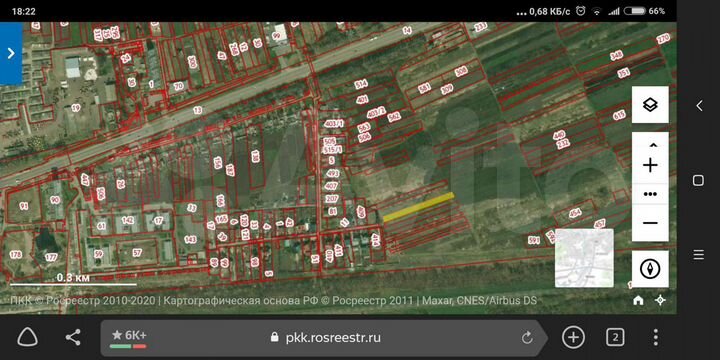Select the yellow highlighted land parcel
This screenshot has width=720, height=360.
pos(419,208)
